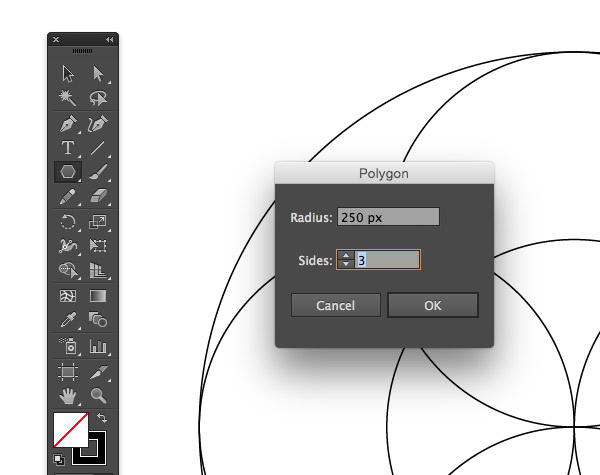Select the Rotate tool
The width and height of the screenshot is (600, 475).
click(68, 222)
